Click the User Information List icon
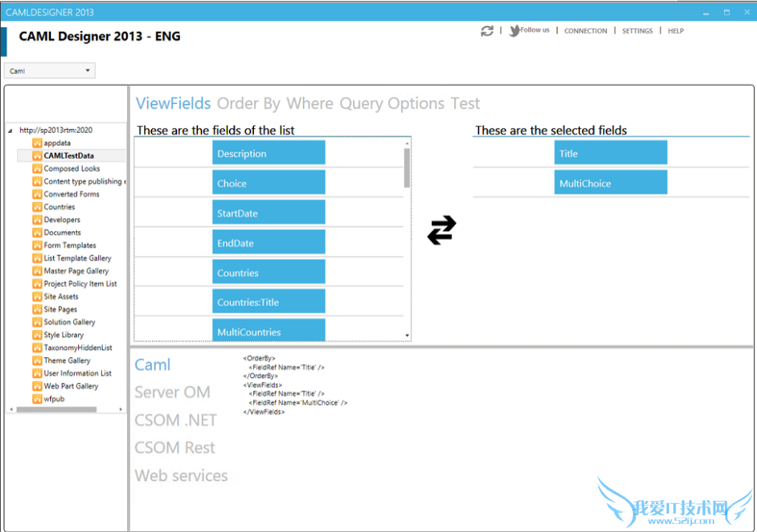The image size is (757, 532). tap(37, 373)
